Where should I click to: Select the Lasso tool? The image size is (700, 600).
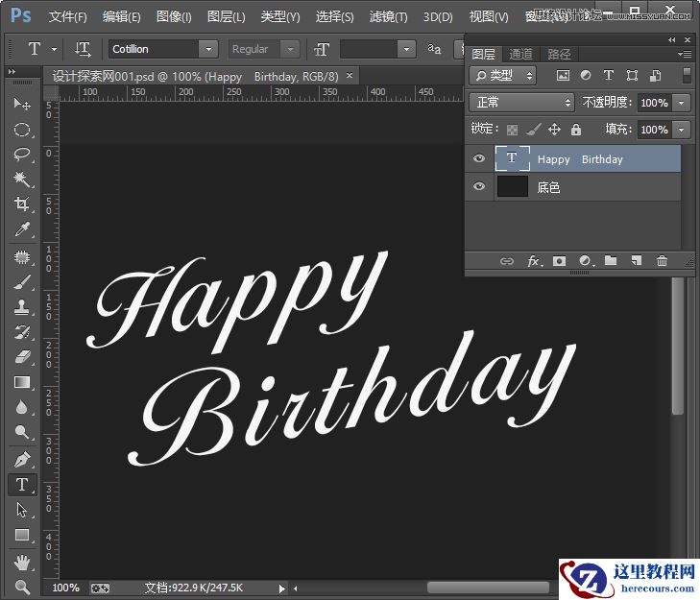point(22,155)
